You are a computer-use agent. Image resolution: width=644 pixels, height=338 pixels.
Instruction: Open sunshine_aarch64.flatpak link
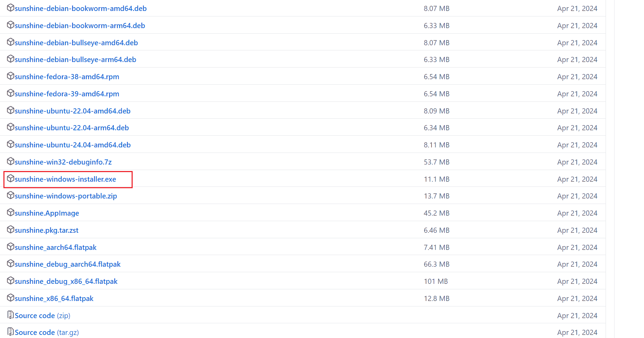coord(56,248)
